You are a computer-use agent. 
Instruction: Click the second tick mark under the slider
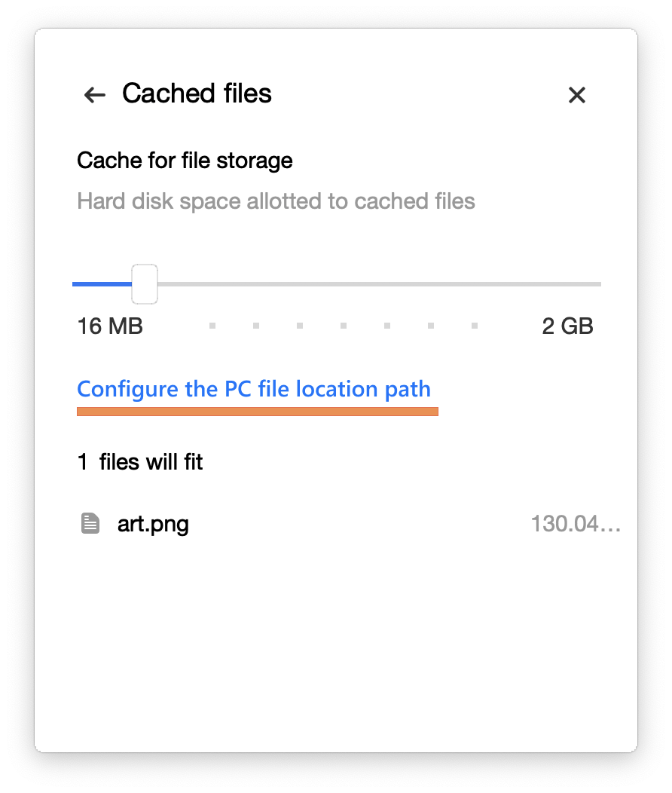(x=256, y=326)
